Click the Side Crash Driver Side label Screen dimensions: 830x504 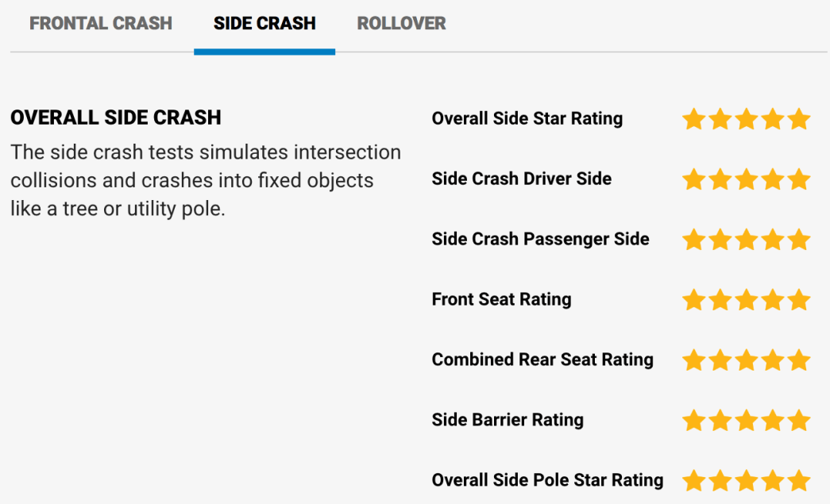pos(521,179)
